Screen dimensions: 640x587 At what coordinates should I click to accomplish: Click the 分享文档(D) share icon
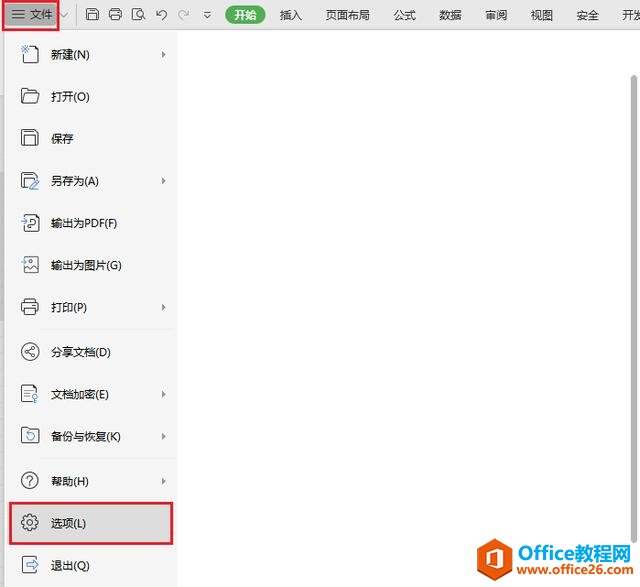pos(30,352)
